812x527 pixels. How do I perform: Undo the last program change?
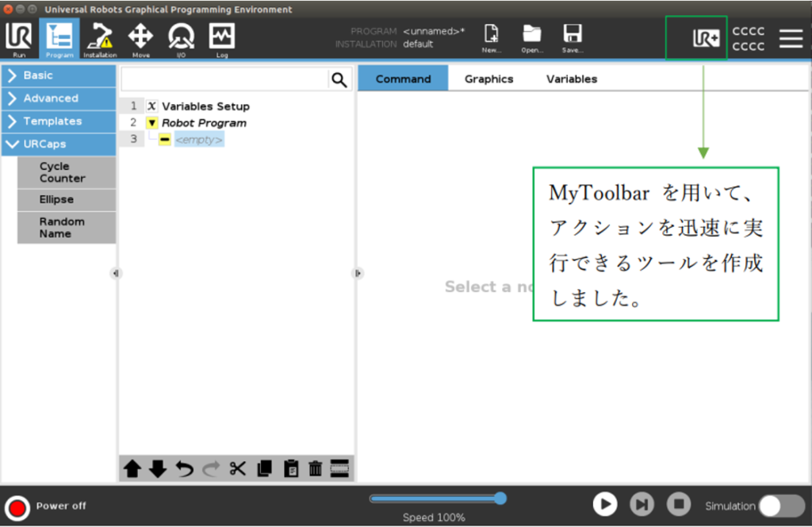(x=184, y=469)
